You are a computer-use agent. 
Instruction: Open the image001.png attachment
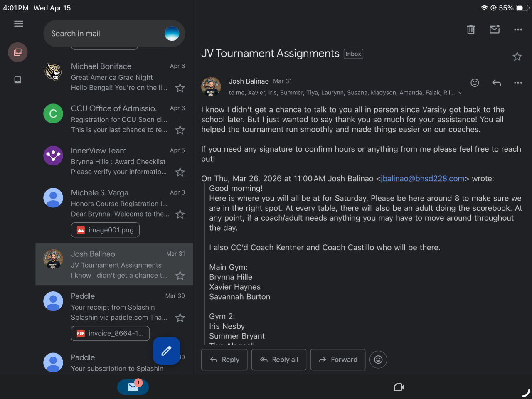(105, 230)
